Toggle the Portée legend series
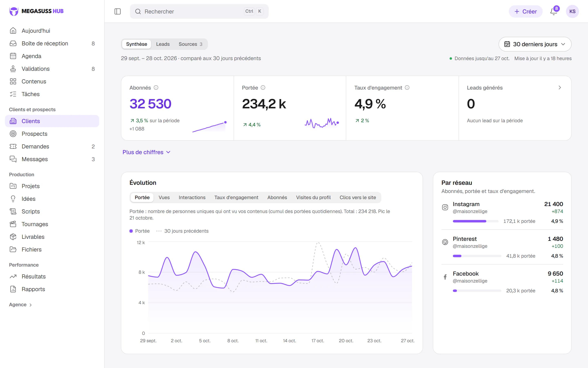The width and height of the screenshot is (588, 368). (139, 231)
